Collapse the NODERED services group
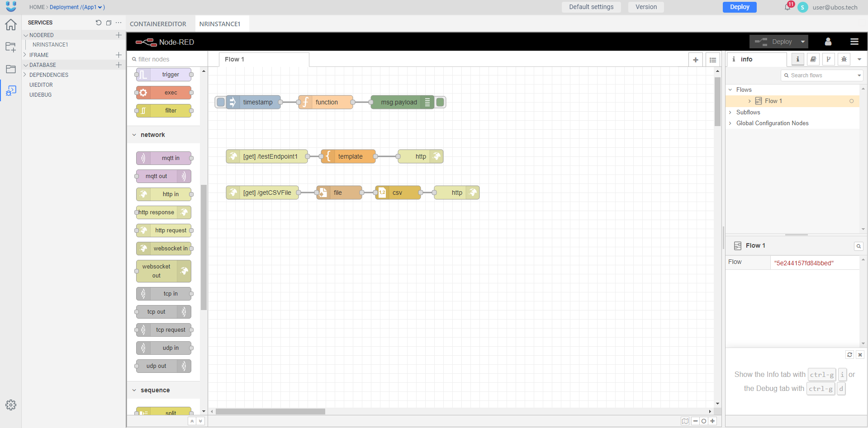868x428 pixels. click(x=26, y=35)
